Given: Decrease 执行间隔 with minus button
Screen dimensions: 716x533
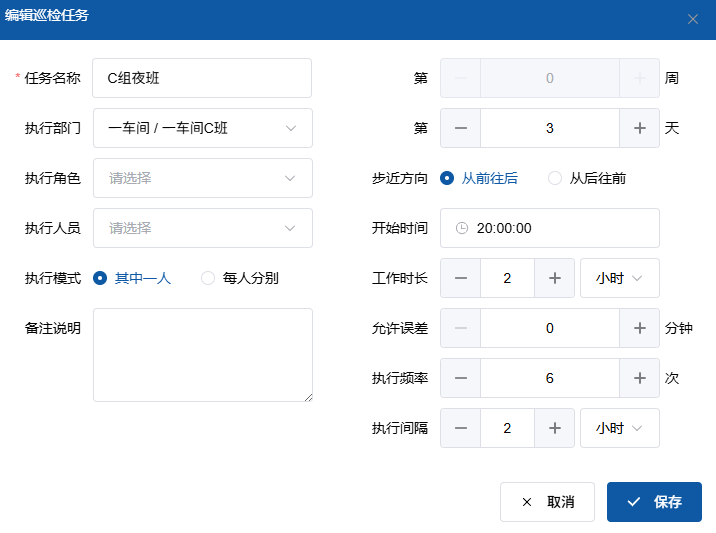Looking at the screenshot, I should pyautogui.click(x=461, y=428).
